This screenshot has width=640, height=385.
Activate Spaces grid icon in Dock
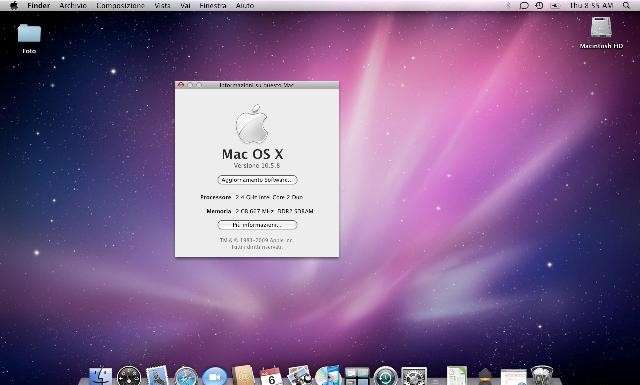coord(357,377)
